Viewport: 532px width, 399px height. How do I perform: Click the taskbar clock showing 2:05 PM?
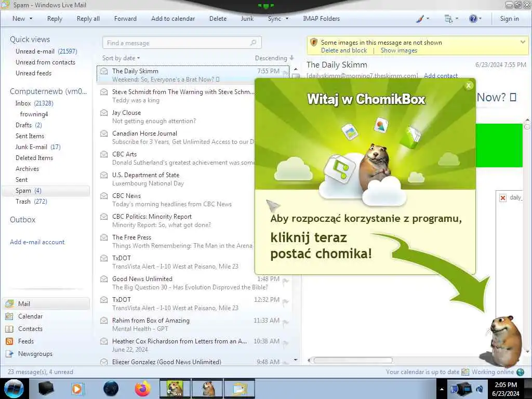coord(506,389)
